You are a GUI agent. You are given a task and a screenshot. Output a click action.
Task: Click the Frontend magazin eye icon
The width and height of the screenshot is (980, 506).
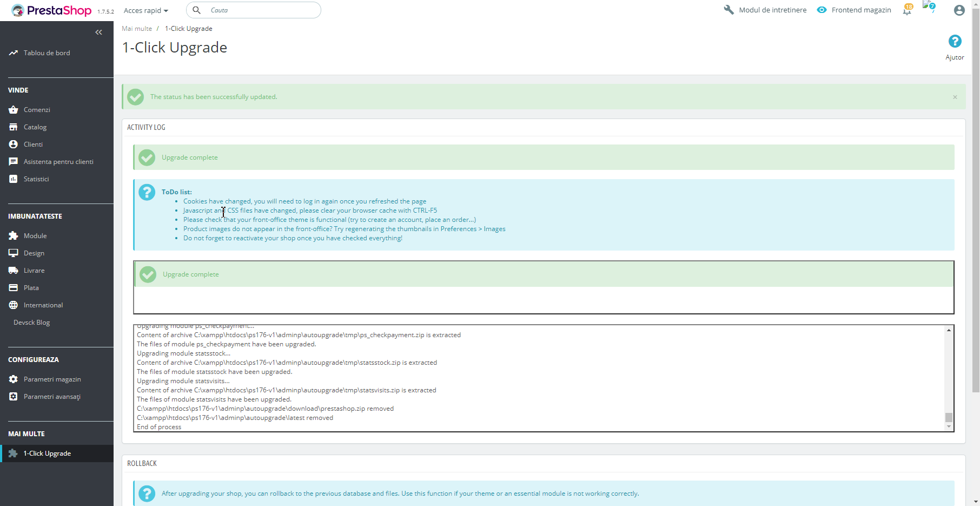pos(822,10)
